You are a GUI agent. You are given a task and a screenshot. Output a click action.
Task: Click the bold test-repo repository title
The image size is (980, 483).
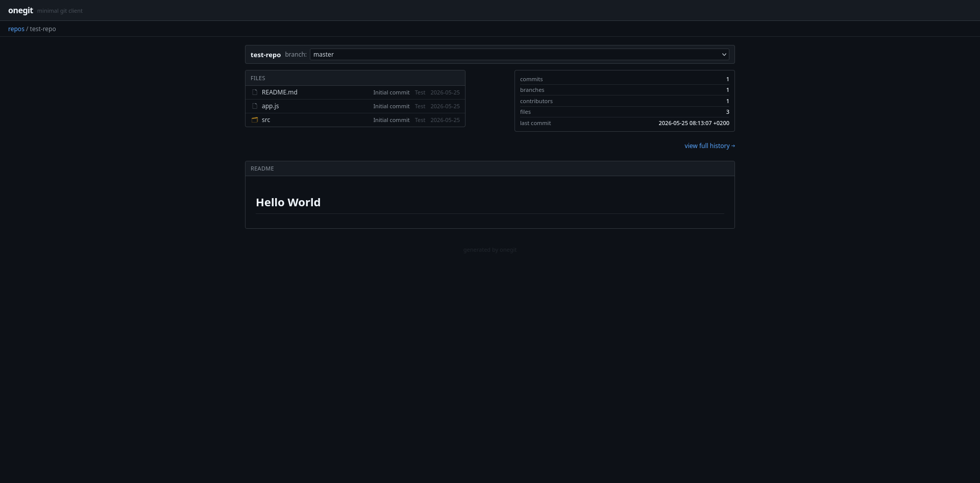(x=265, y=55)
